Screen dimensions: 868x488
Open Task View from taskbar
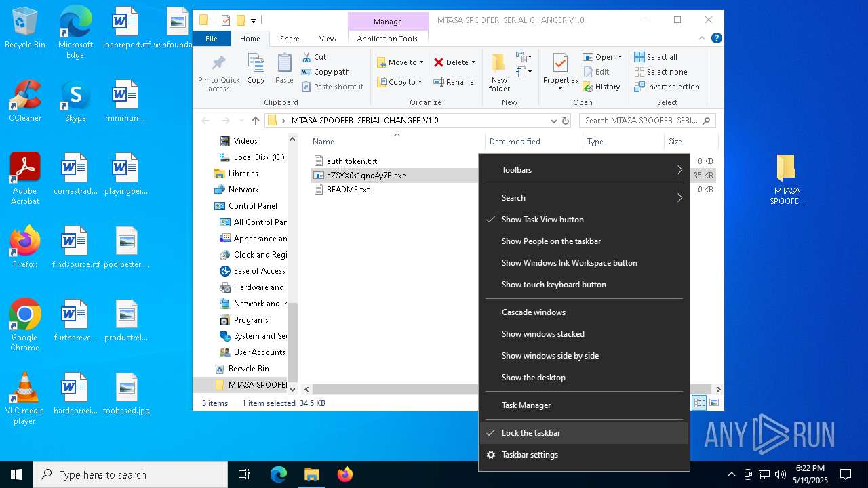tap(244, 474)
